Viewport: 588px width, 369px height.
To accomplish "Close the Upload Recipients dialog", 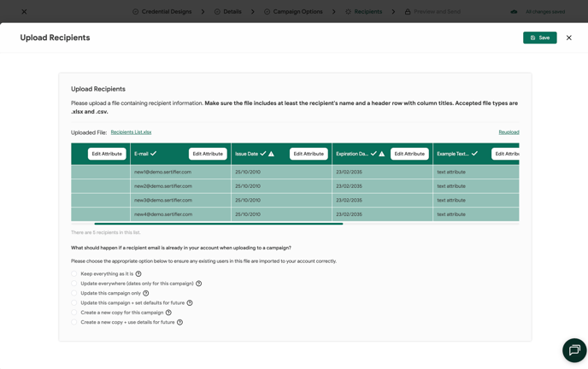I will click(x=569, y=38).
